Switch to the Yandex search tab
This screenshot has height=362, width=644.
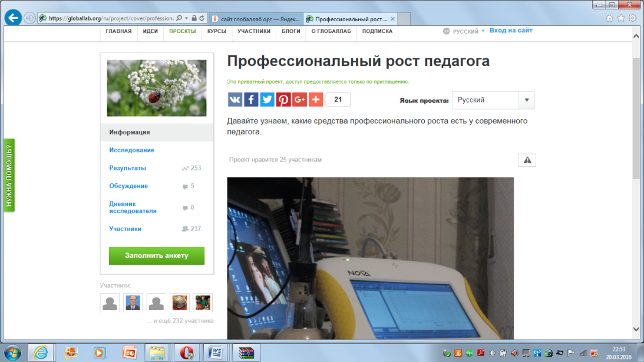(x=256, y=18)
